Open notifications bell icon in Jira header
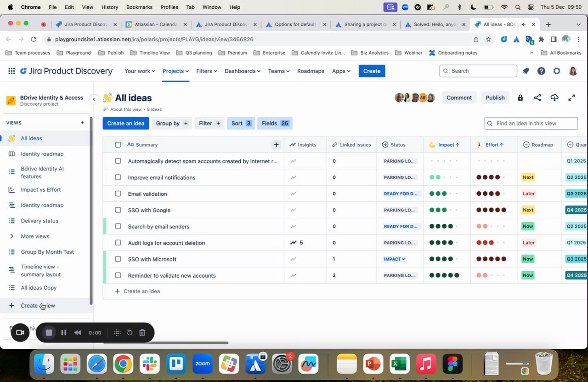 point(526,71)
